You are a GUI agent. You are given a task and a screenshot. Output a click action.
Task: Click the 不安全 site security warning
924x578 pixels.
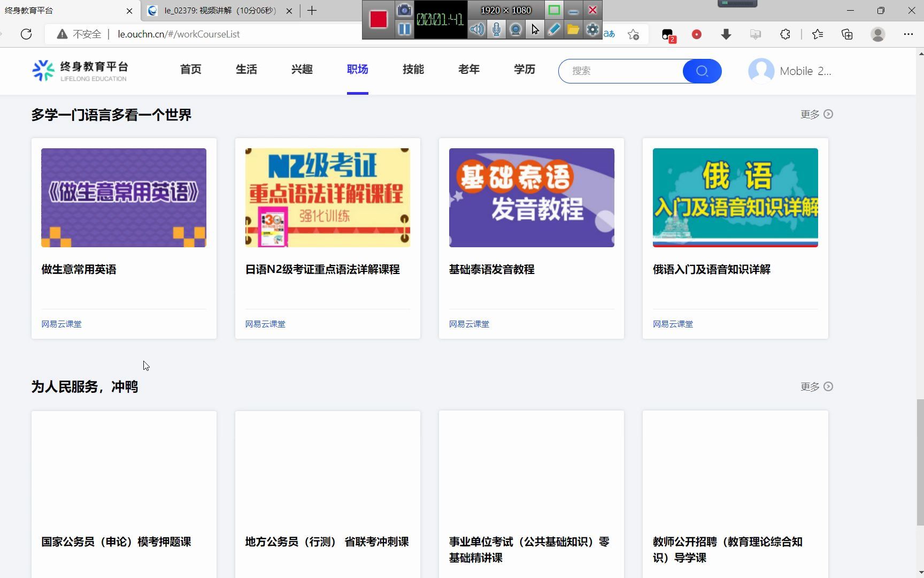pos(79,34)
